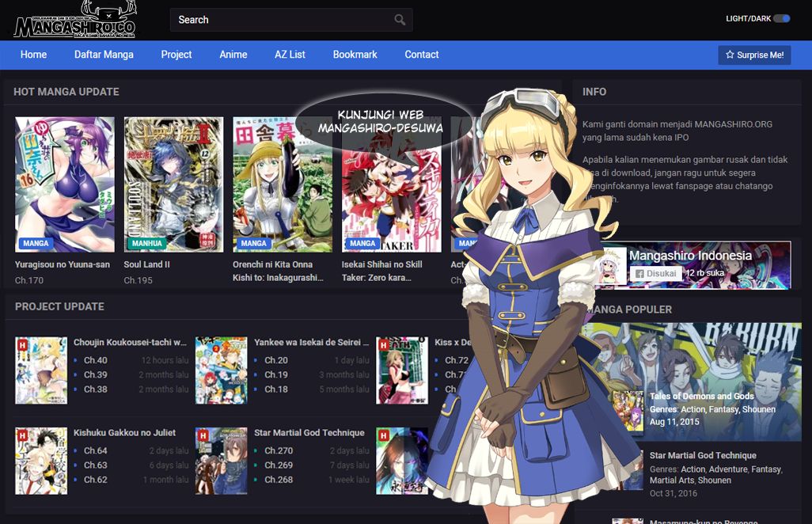Open Star Martial God Technique Ch.270
Image resolution: width=812 pixels, height=524 pixels.
click(x=279, y=450)
